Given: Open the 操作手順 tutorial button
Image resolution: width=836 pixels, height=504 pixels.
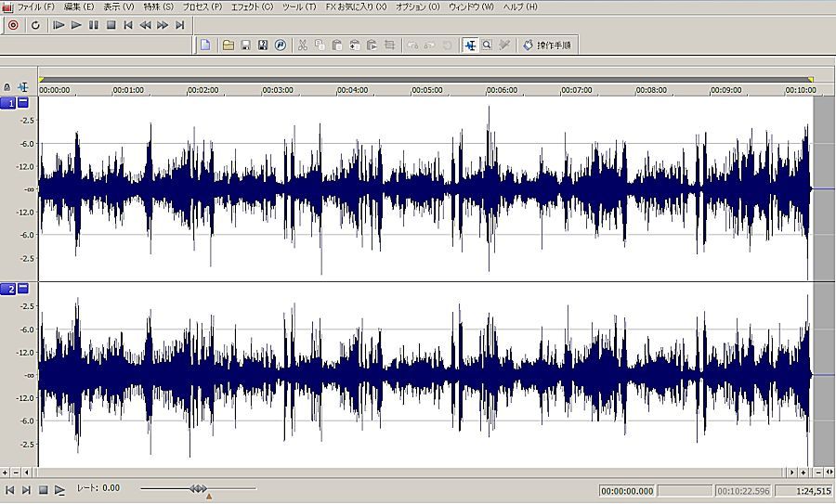Looking at the screenshot, I should pos(547,45).
